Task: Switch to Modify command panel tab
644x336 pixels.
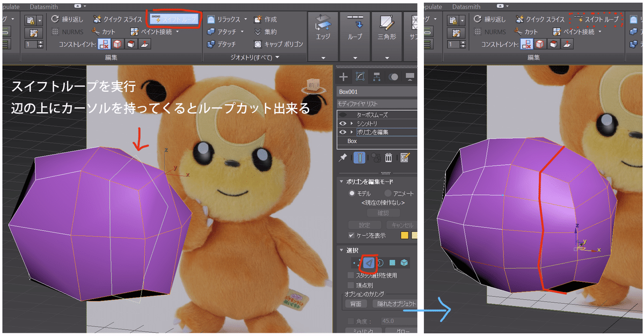Action: [x=360, y=77]
